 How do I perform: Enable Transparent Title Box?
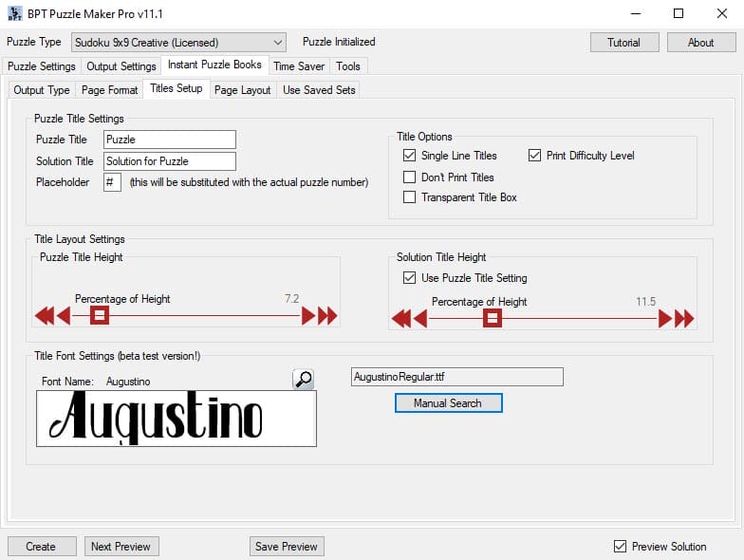pyautogui.click(x=409, y=197)
